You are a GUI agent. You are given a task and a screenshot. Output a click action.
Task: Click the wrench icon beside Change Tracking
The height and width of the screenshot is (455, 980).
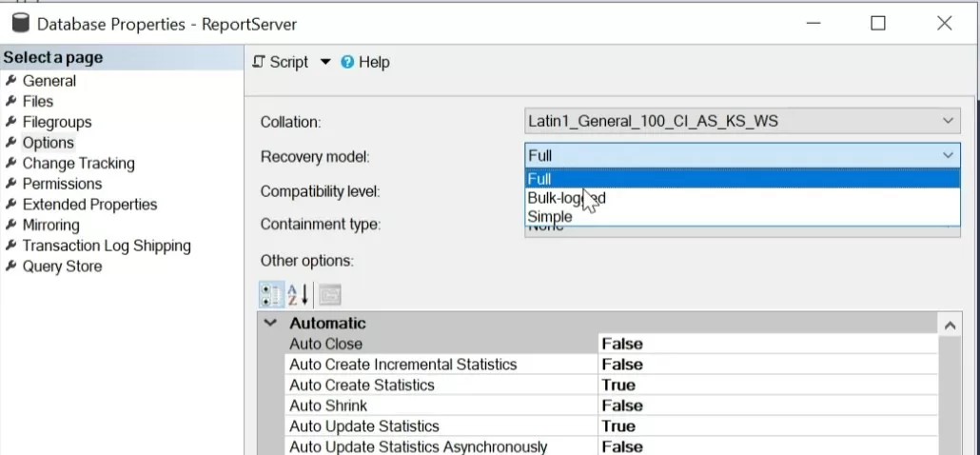pyautogui.click(x=10, y=163)
